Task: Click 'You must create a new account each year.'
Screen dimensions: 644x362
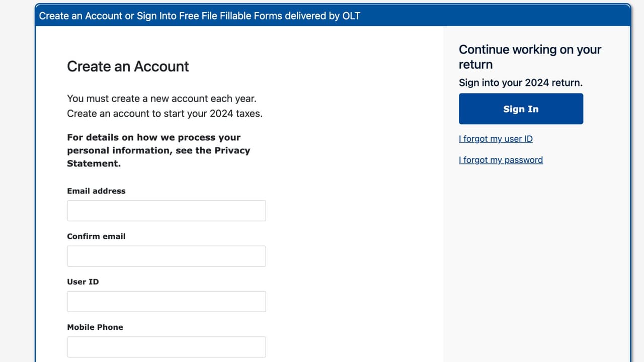Action: [162, 99]
